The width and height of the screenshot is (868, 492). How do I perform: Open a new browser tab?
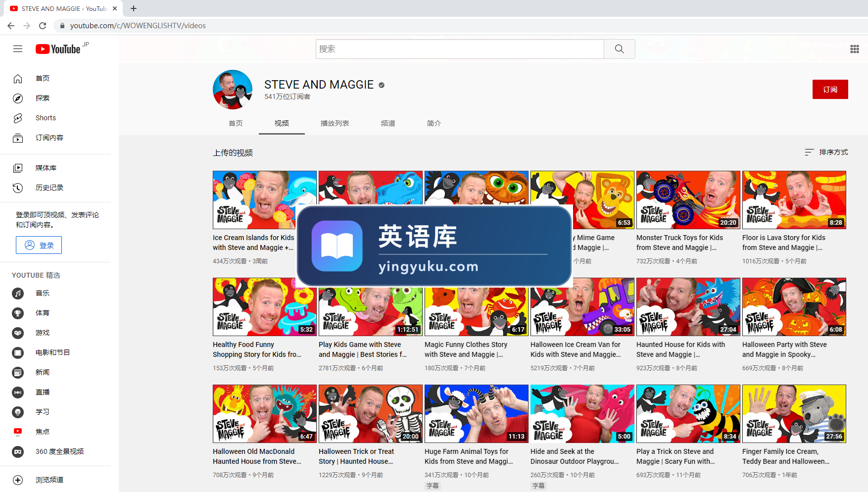134,8
